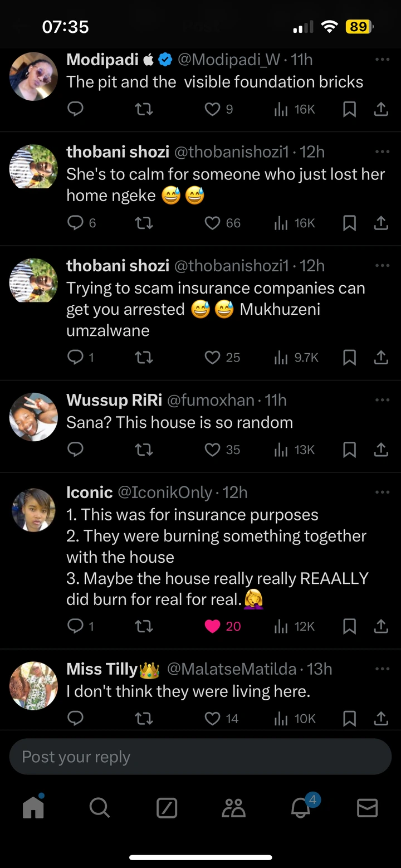The height and width of the screenshot is (868, 401).
Task: Expand options for Miss Tilly's post
Action: pyautogui.click(x=382, y=668)
